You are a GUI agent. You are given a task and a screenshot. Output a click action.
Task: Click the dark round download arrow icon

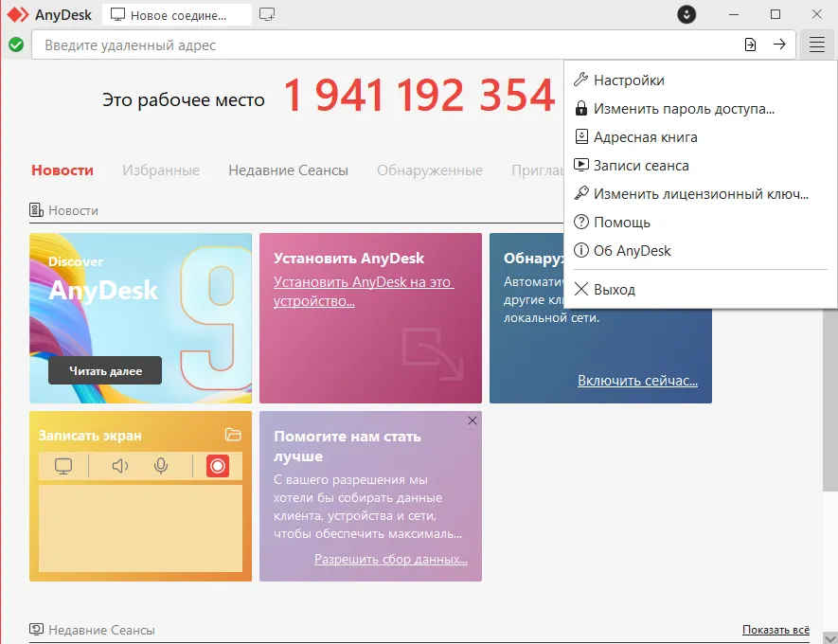click(687, 15)
